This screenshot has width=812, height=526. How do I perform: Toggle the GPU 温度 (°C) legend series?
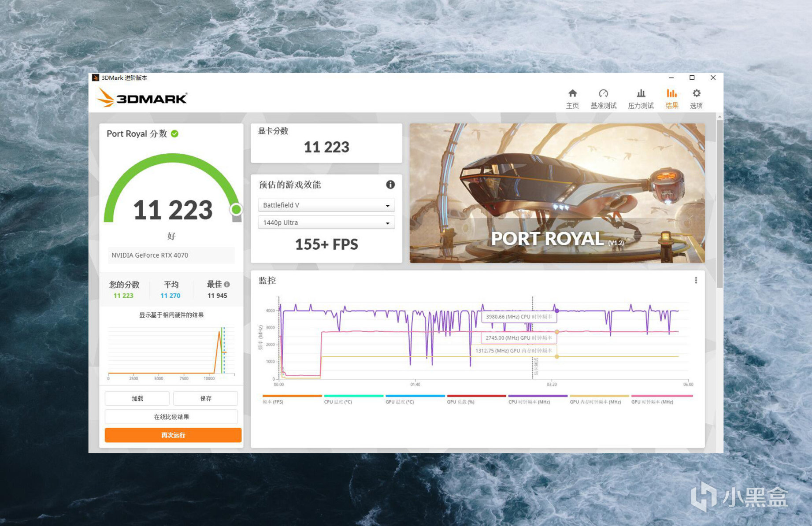pos(415,400)
